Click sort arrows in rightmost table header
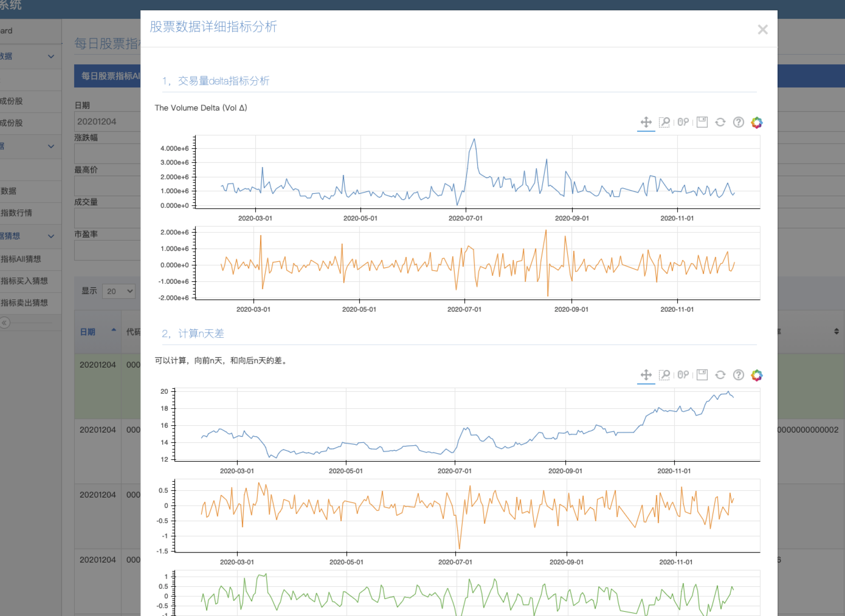The width and height of the screenshot is (845, 616). pos(836,331)
